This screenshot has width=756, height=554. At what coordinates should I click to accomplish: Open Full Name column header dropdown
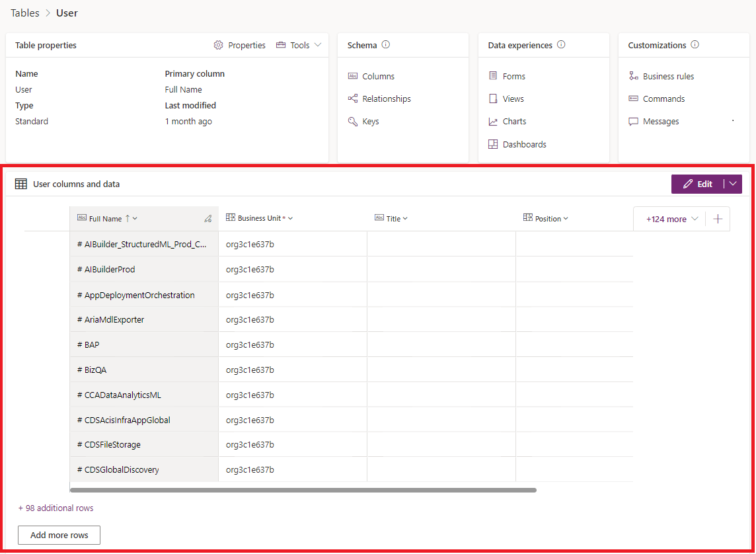coord(135,219)
